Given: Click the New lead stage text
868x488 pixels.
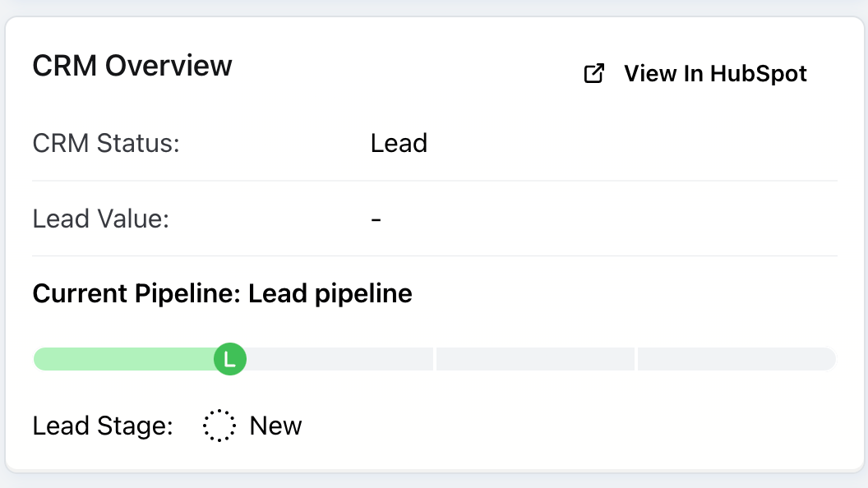Looking at the screenshot, I should click(275, 426).
